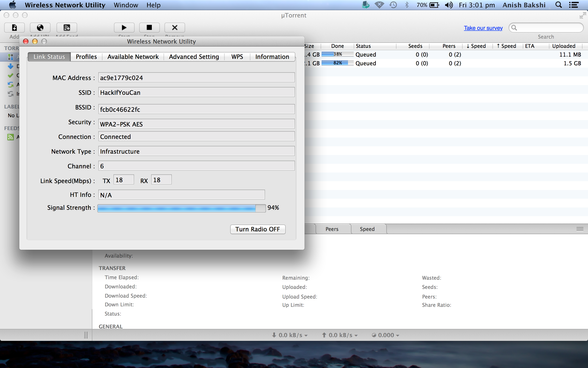The image size is (588, 368).
Task: Open the Wireless Network Utility app menu
Action: (65, 5)
